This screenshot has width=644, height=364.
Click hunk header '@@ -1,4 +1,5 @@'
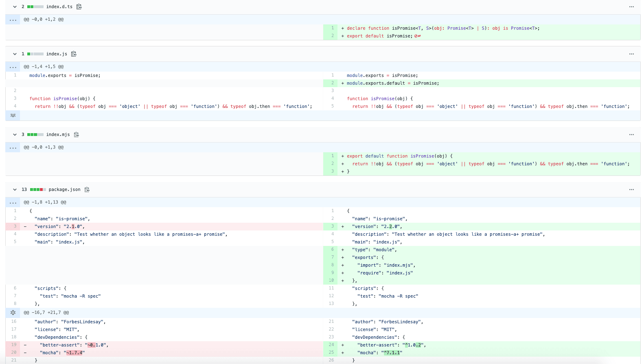(44, 67)
